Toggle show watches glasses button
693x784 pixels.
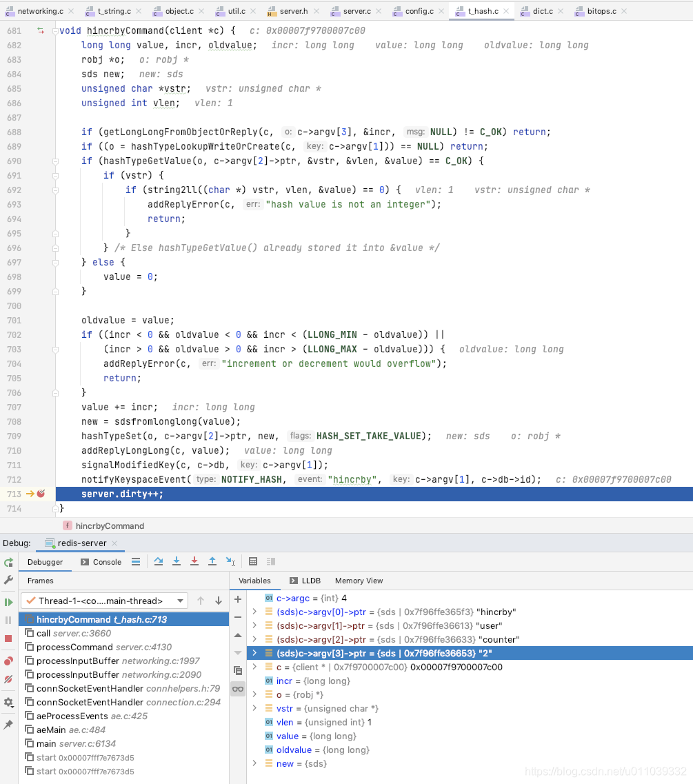238,689
